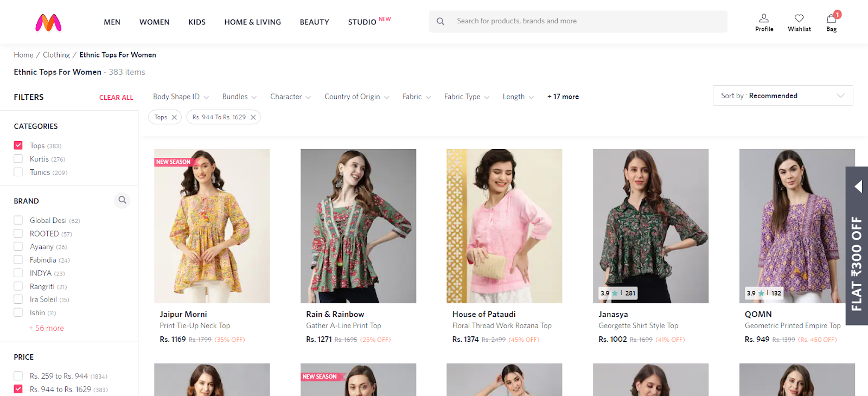This screenshot has width=868, height=396.
Task: Expand the Bundles filter dropdown
Action: pos(239,97)
